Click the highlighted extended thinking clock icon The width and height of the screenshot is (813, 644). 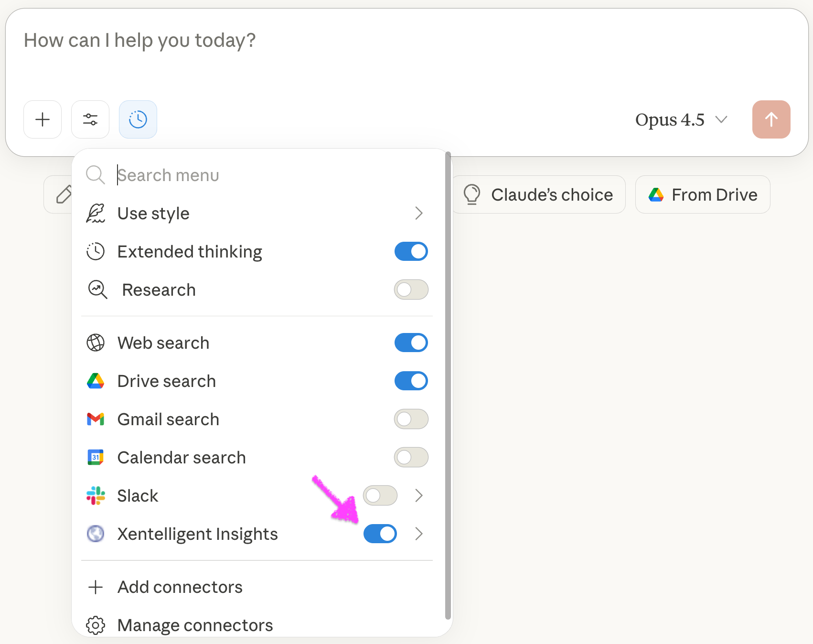coord(138,119)
